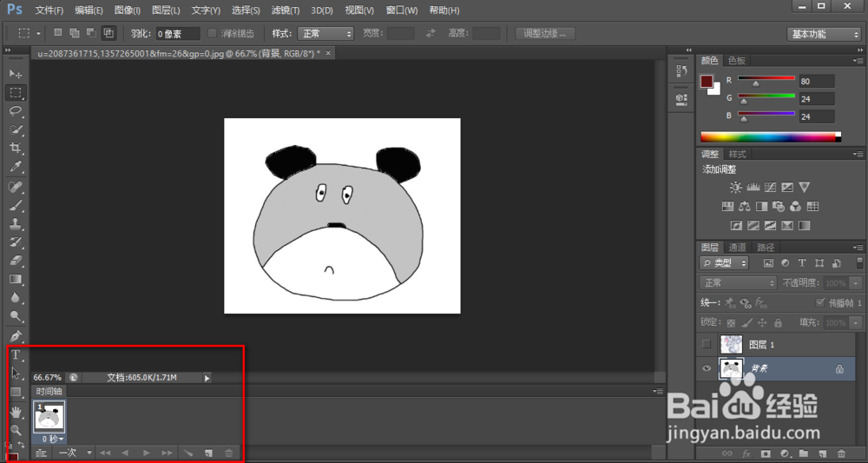
Task: Open the 窗口(W) menu
Action: tap(402, 10)
